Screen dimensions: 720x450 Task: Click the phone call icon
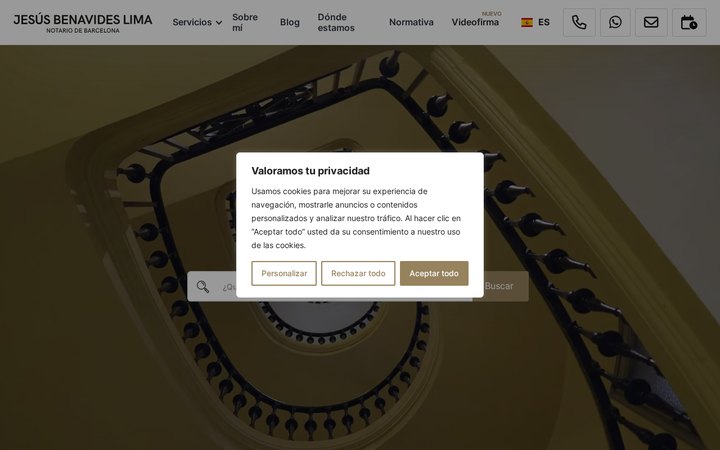(x=579, y=22)
